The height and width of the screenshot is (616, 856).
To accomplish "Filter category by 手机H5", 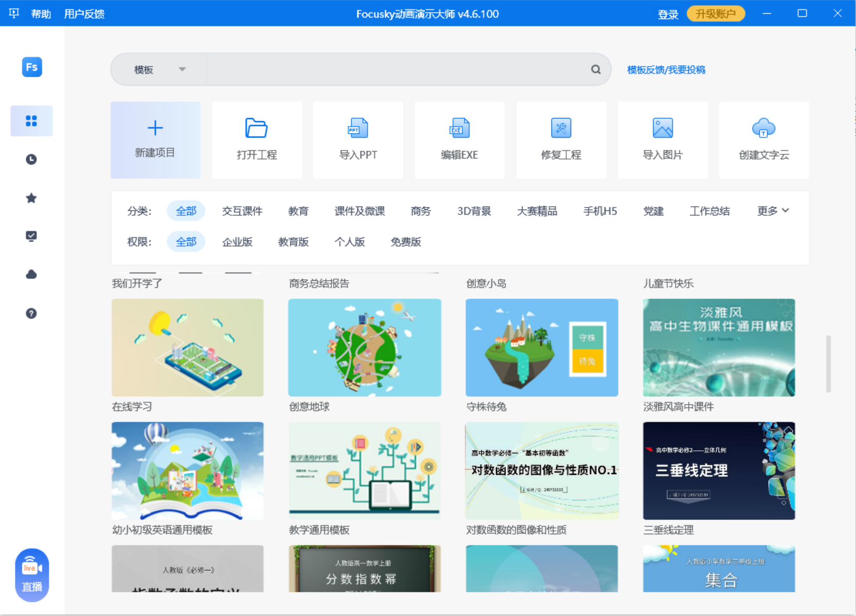I will 600,211.
